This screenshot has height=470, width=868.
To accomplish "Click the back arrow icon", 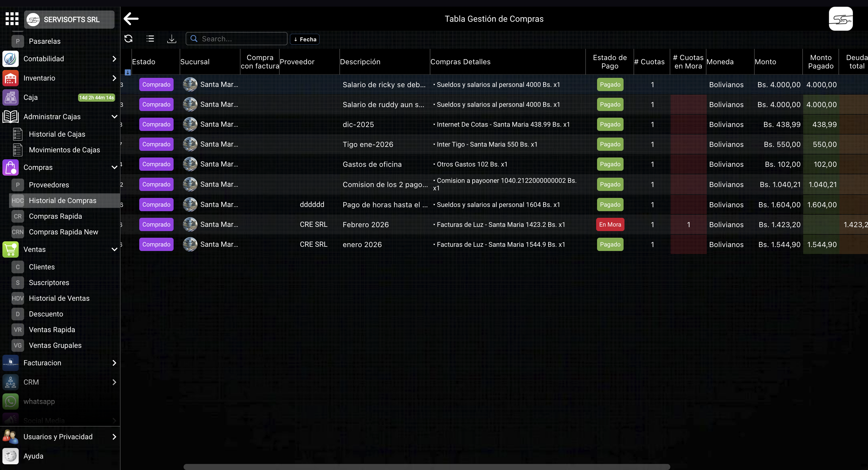I will click(x=131, y=18).
